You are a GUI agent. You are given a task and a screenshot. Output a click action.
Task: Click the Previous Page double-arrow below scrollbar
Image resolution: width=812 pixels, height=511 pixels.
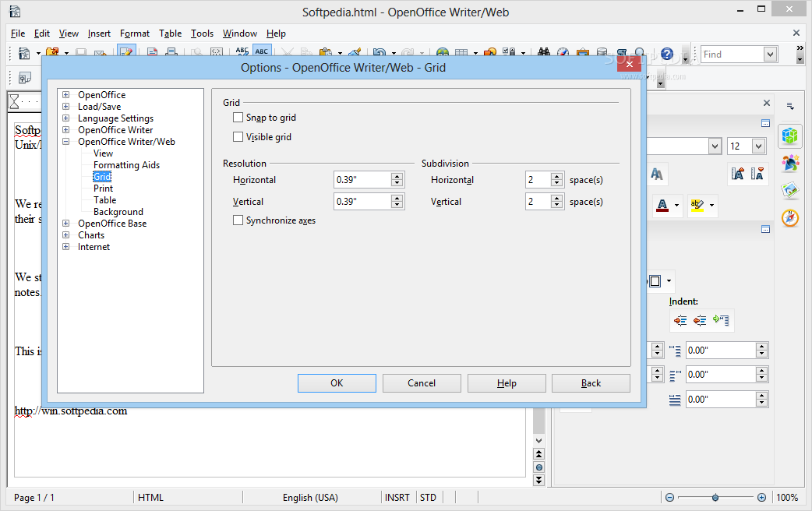[539, 454]
